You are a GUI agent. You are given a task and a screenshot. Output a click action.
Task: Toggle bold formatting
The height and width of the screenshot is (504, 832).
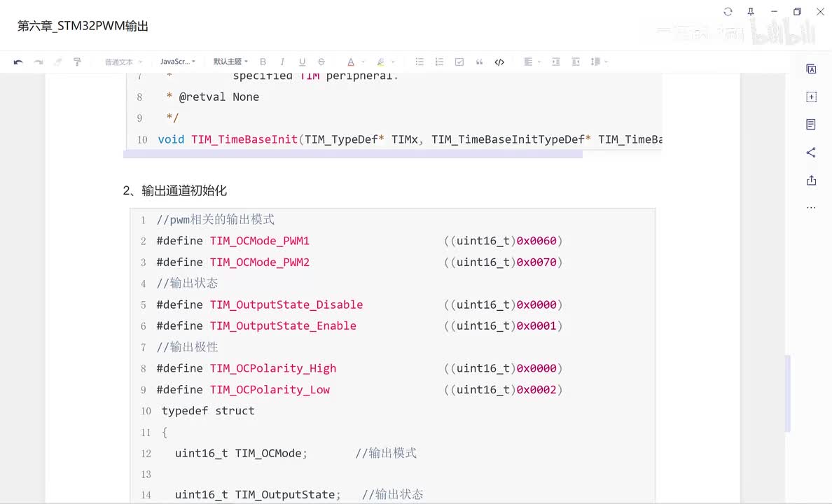263,62
